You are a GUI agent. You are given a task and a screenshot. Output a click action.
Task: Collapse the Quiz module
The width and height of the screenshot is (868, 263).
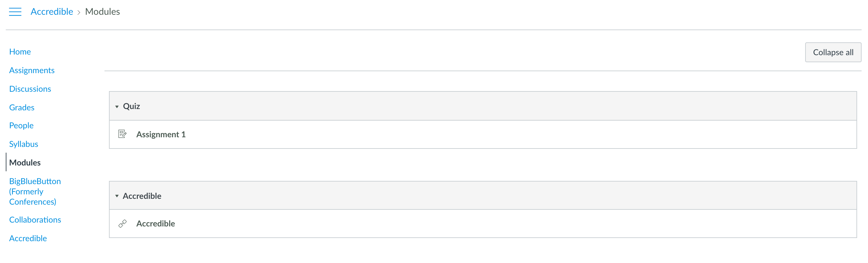117,106
